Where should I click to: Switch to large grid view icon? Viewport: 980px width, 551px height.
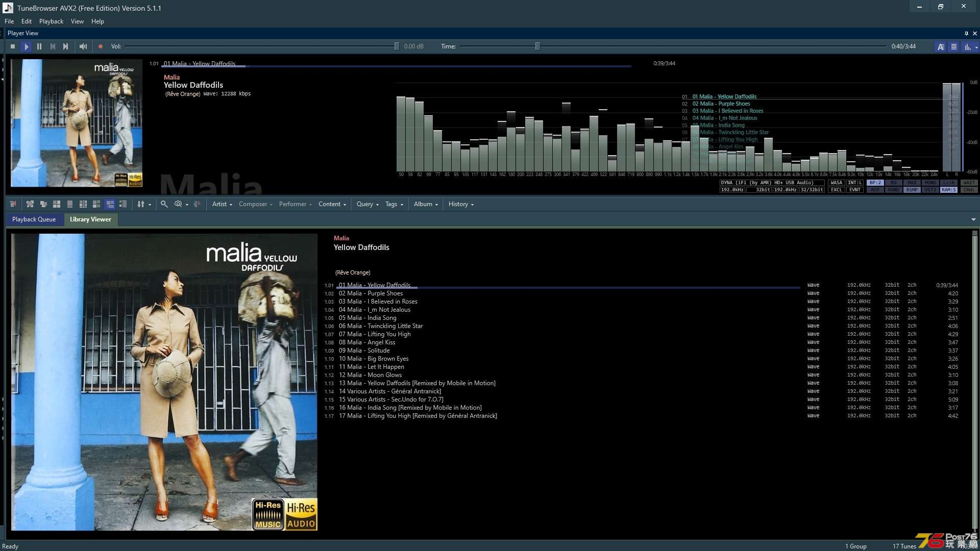pyautogui.click(x=57, y=204)
